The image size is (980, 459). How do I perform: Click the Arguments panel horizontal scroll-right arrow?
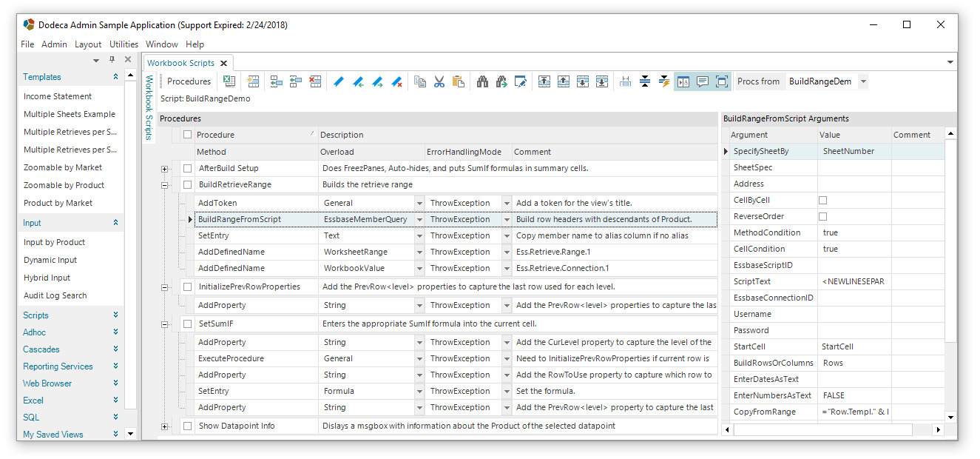[x=939, y=429]
